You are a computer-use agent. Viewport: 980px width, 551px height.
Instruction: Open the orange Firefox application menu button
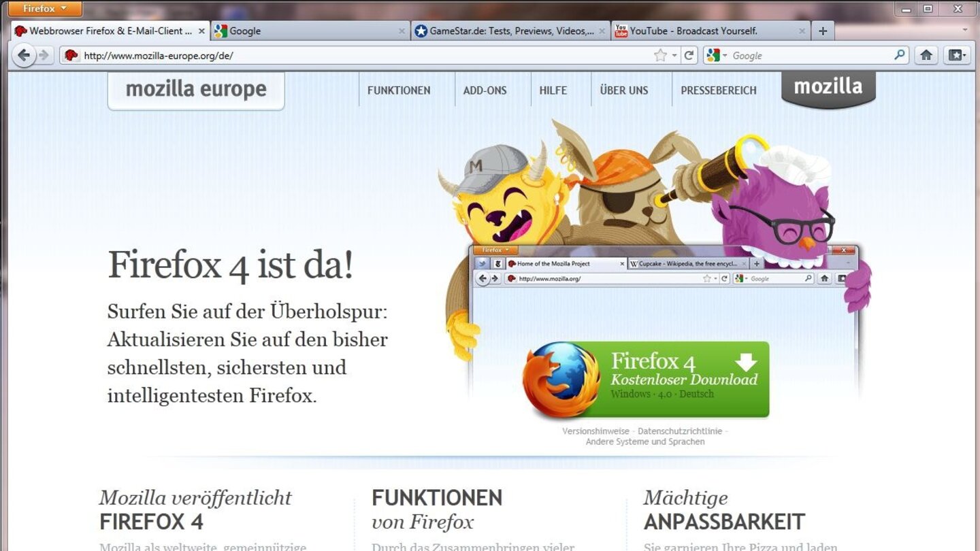[46, 9]
